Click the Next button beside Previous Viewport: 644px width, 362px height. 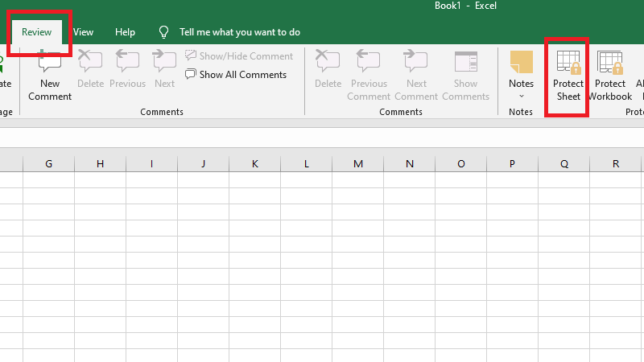point(164,68)
